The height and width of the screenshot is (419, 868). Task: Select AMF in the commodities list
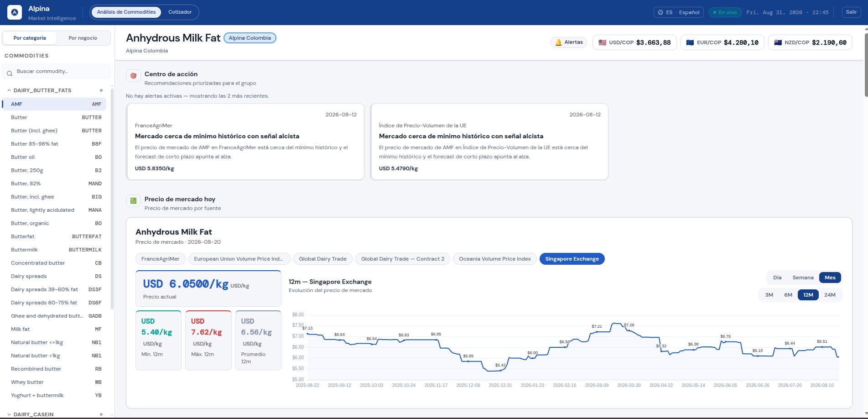(54, 104)
